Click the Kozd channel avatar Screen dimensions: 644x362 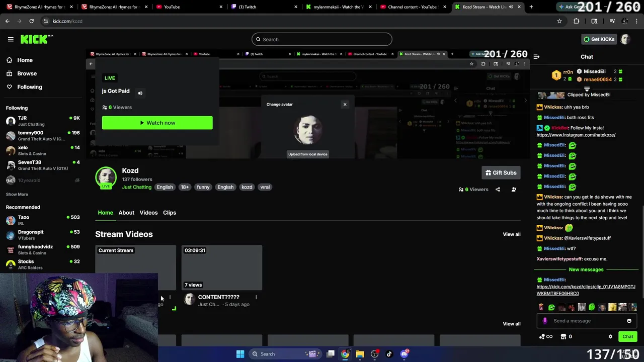point(106,177)
